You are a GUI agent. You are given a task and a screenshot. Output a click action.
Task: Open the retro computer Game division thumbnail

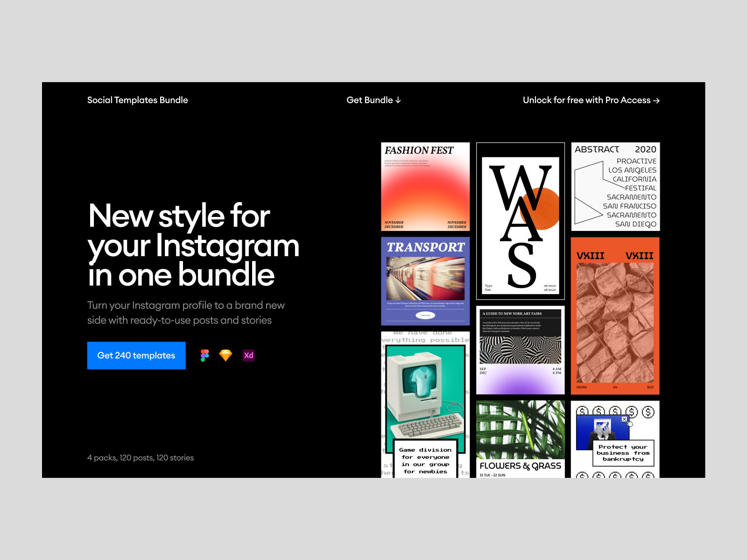coord(425,405)
